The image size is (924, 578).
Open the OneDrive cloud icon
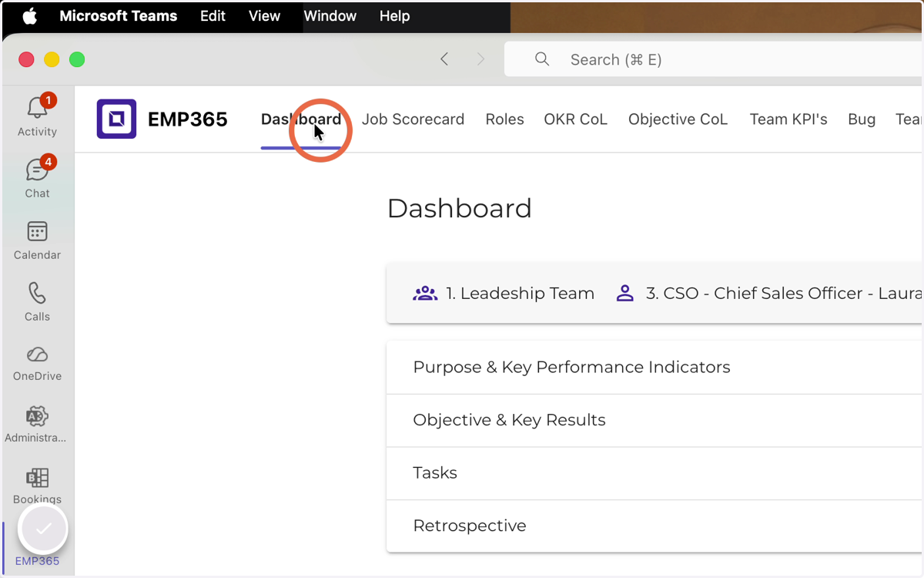[37, 355]
